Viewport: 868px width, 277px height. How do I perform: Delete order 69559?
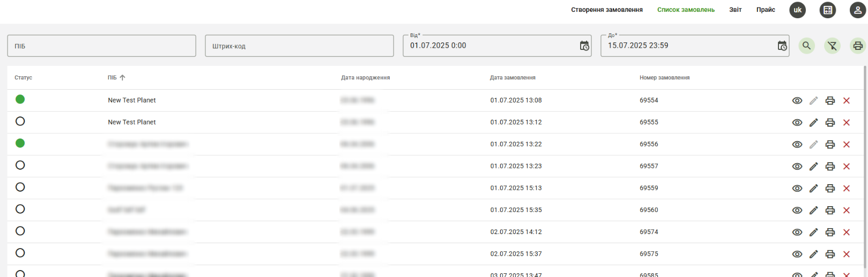coord(847,188)
